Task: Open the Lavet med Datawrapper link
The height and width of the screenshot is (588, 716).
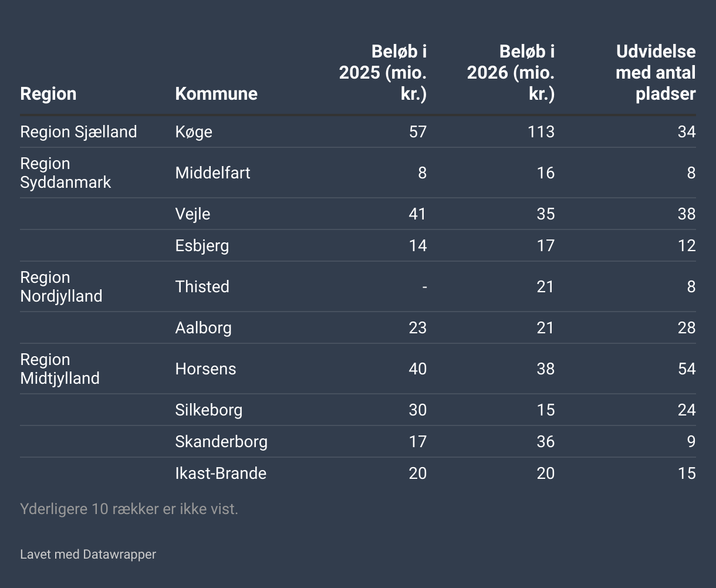Action: pyautogui.click(x=88, y=555)
